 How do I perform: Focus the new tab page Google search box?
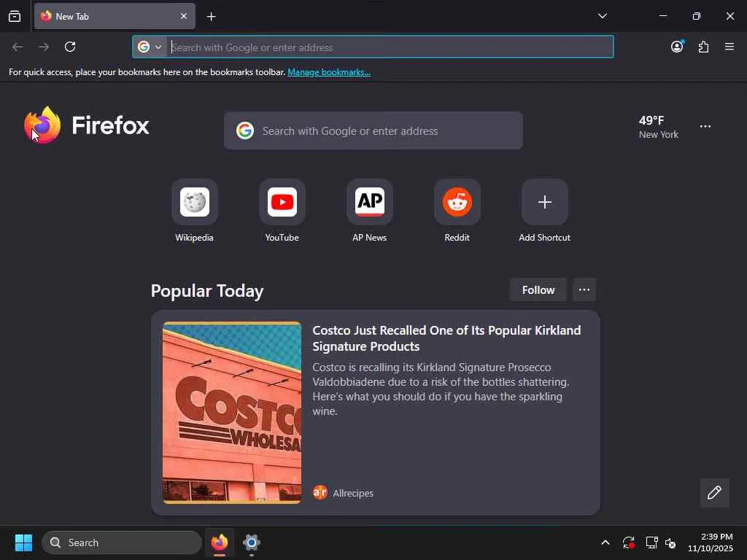tap(373, 131)
